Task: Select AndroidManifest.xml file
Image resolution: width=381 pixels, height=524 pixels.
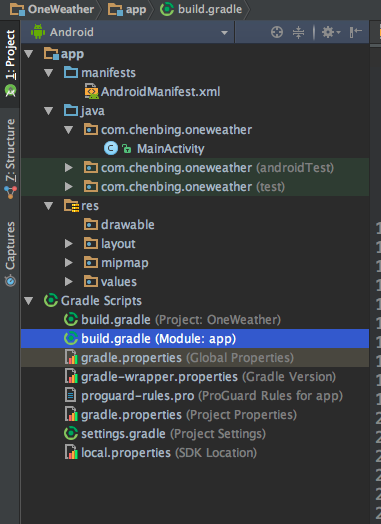Action: [x=160, y=92]
